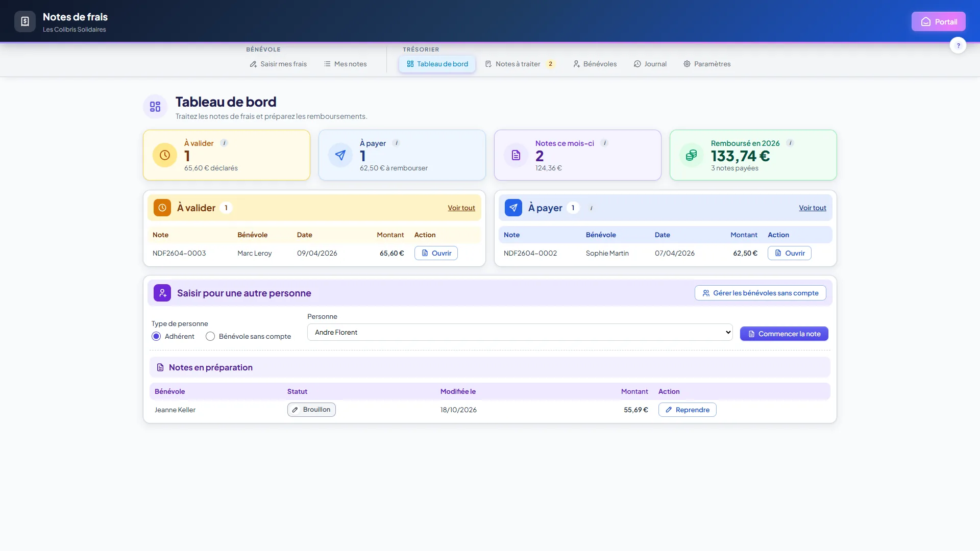Go to Saisir mes frais tab

pyautogui.click(x=278, y=64)
